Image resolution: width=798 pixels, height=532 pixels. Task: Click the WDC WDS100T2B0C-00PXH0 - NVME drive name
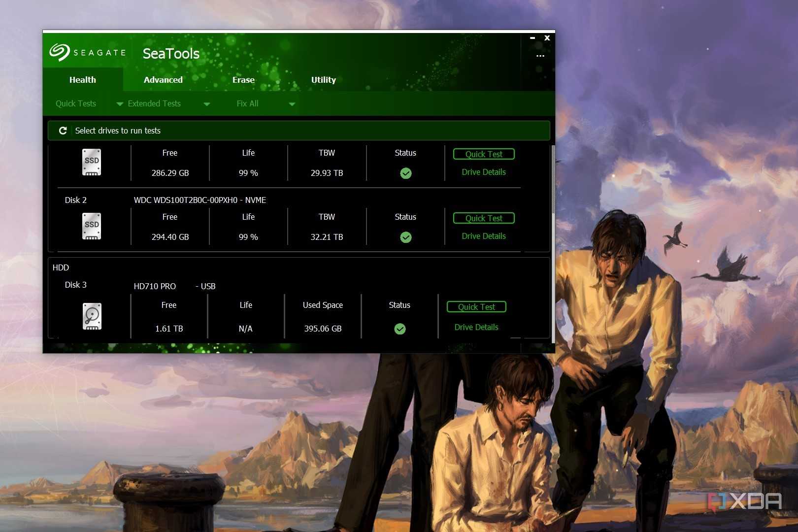200,200
